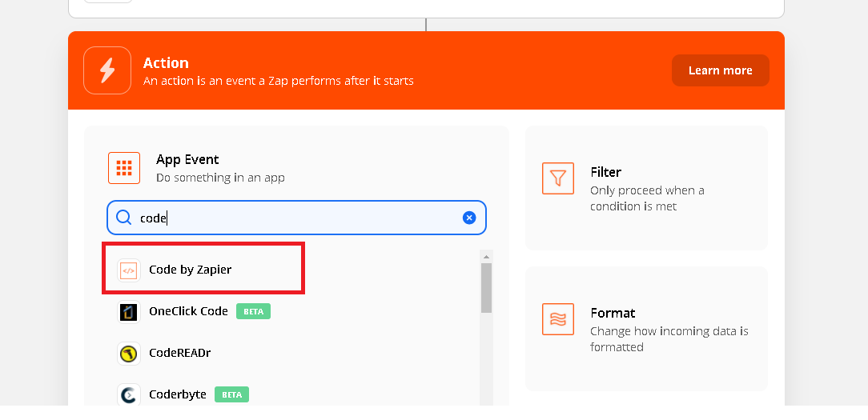This screenshot has height=420, width=868.
Task: Click the results list scrollbar thumb
Action: point(486,288)
